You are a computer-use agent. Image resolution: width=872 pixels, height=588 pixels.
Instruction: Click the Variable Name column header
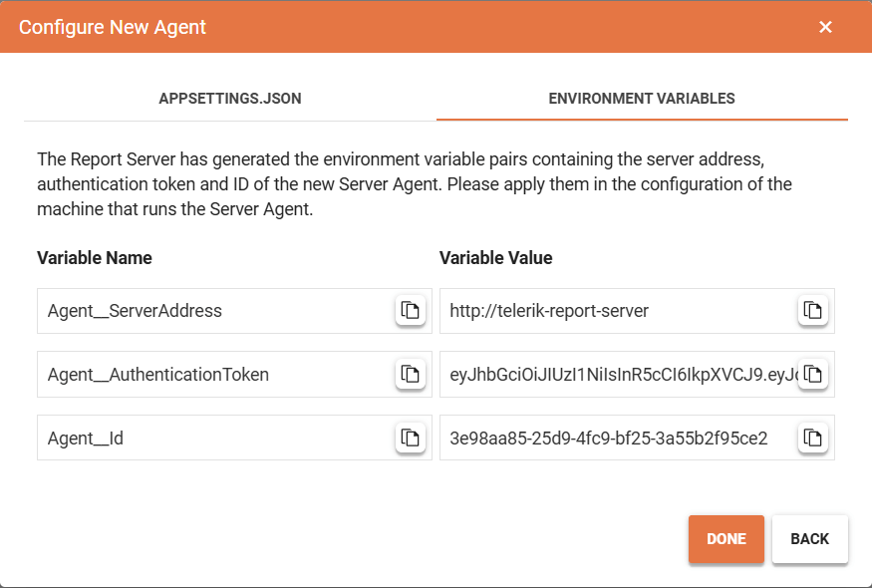click(x=94, y=257)
